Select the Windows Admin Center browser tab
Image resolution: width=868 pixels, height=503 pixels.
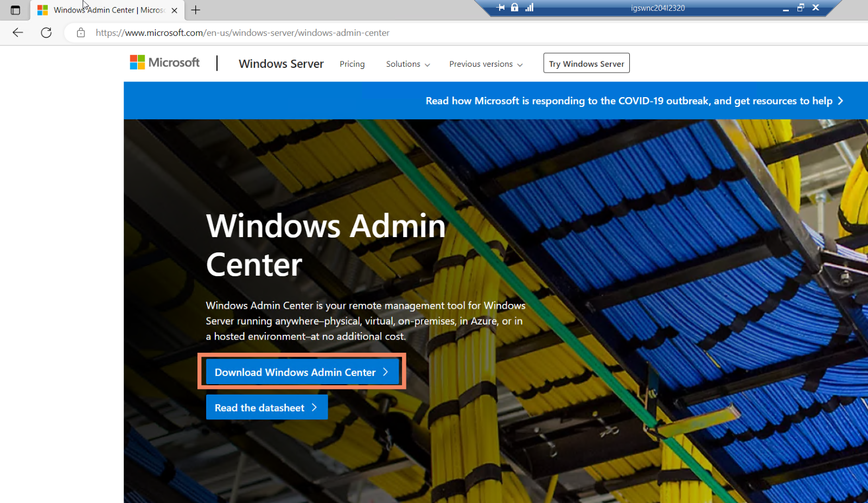pos(107,10)
